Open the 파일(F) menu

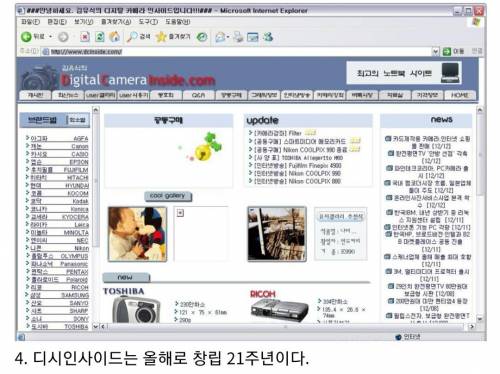[30, 22]
